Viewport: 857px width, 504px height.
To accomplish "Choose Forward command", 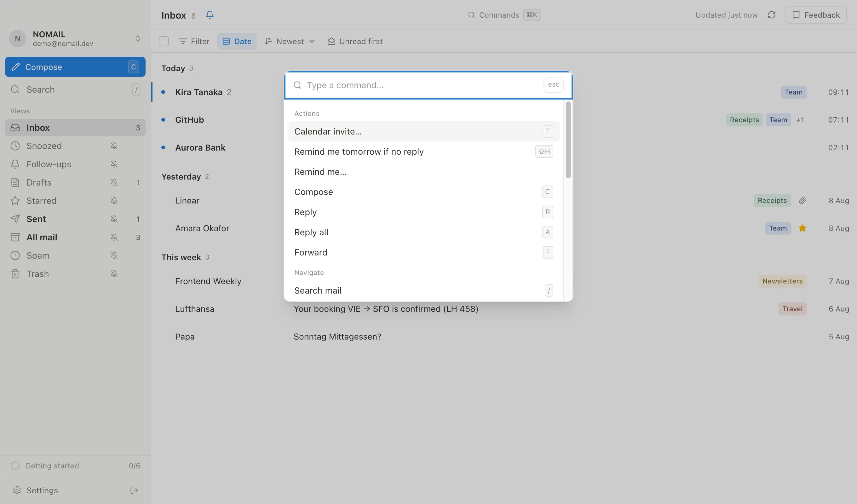I will point(423,253).
